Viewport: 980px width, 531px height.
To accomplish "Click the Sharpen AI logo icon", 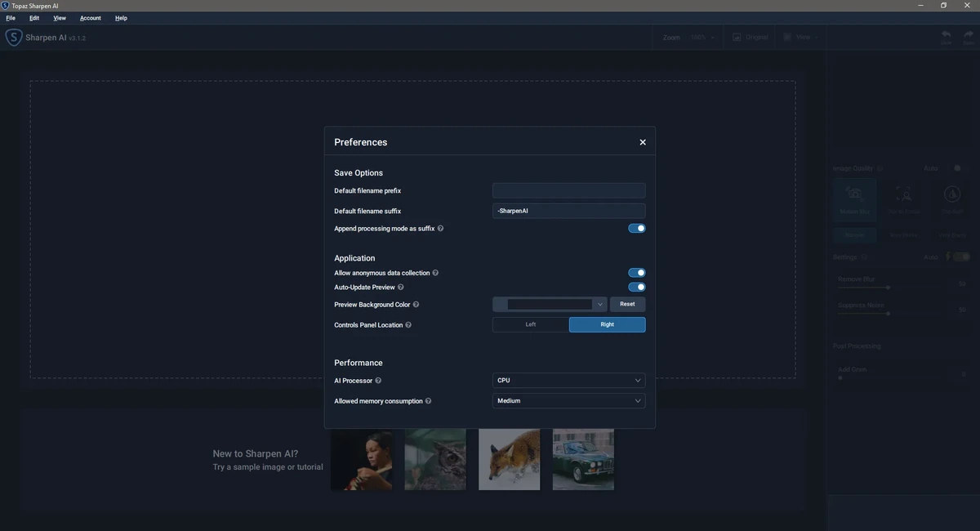I will click(x=14, y=38).
